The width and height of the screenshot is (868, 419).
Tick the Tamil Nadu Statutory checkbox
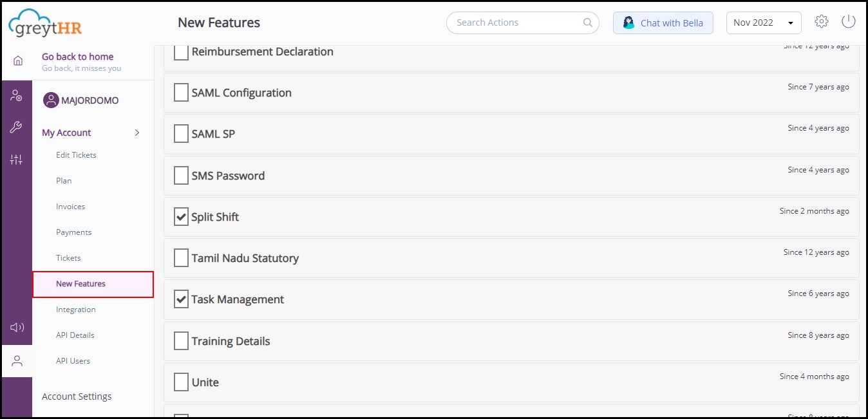[x=182, y=258]
